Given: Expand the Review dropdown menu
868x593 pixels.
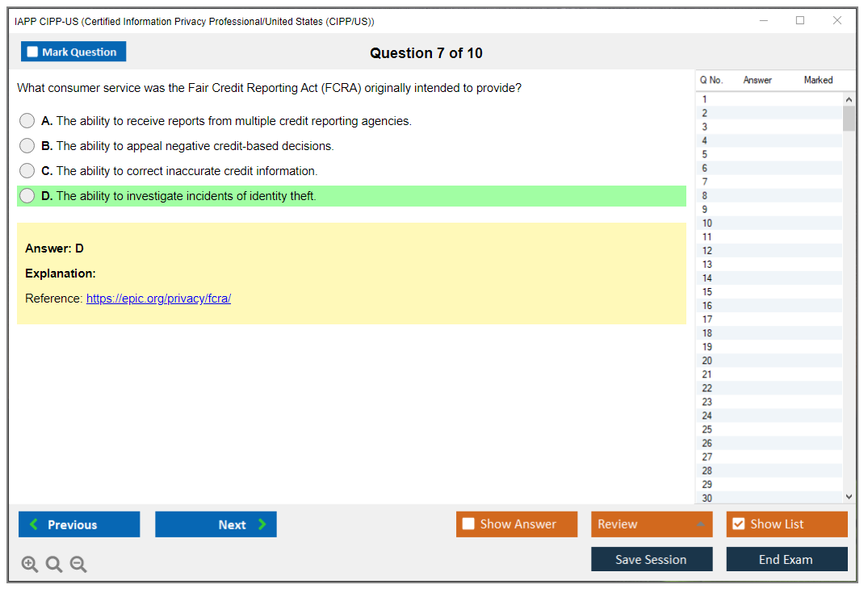Looking at the screenshot, I should pos(699,524).
